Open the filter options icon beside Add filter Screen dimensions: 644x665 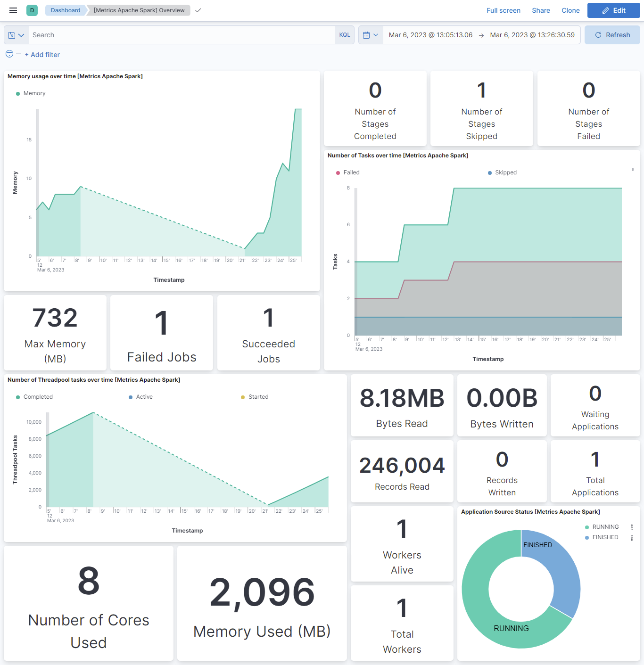click(x=9, y=54)
